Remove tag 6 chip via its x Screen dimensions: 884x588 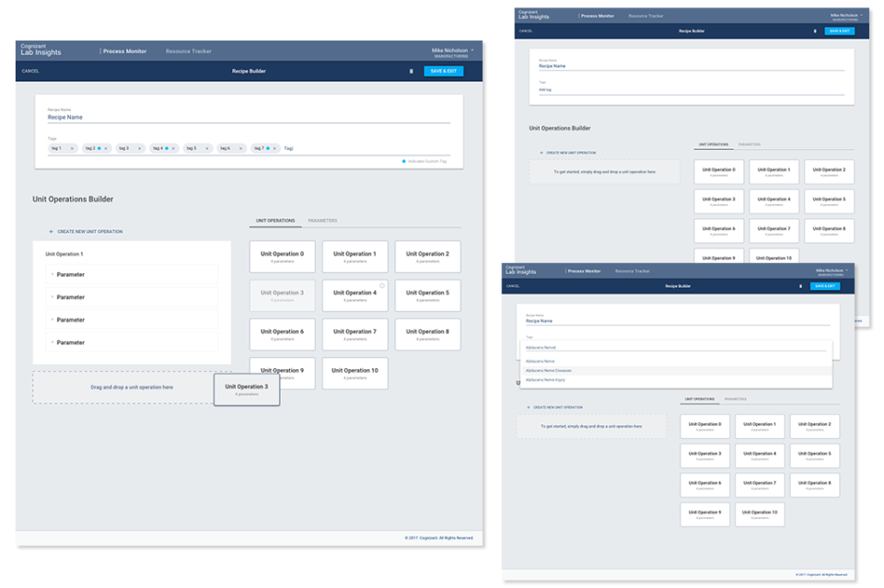point(240,149)
